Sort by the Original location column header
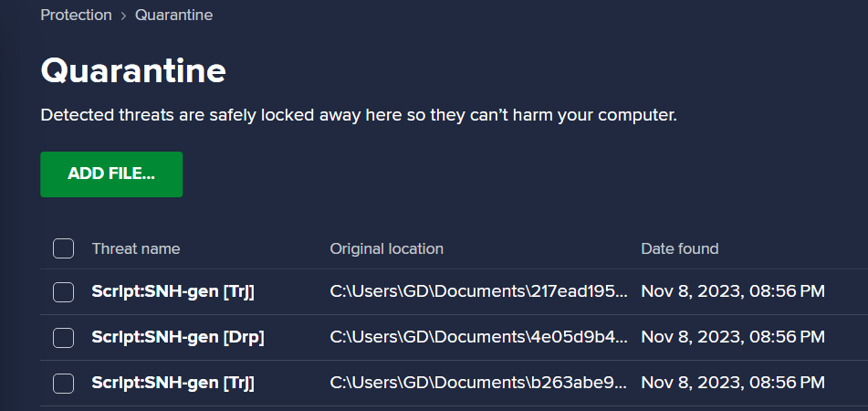The image size is (868, 411). tap(386, 248)
